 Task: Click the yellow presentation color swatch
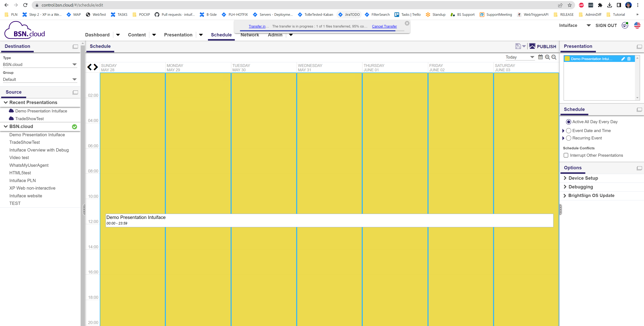(x=567, y=59)
